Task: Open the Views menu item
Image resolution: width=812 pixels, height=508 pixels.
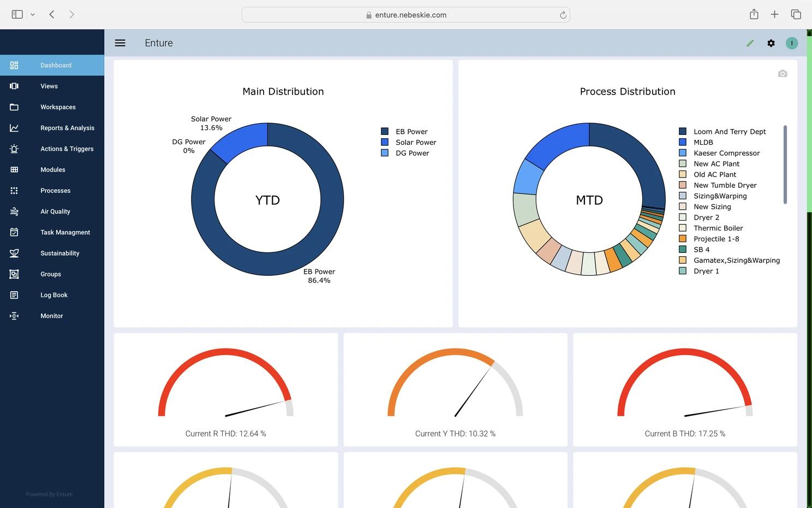Action: coord(52,86)
